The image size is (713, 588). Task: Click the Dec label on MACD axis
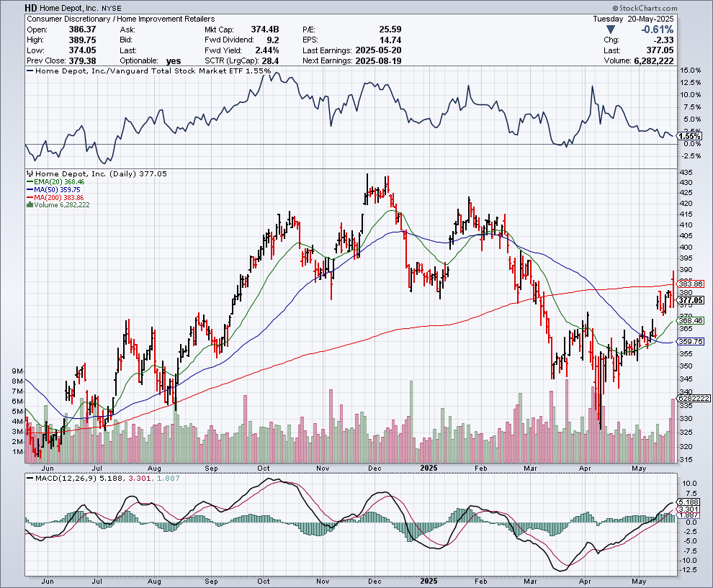pyautogui.click(x=375, y=582)
